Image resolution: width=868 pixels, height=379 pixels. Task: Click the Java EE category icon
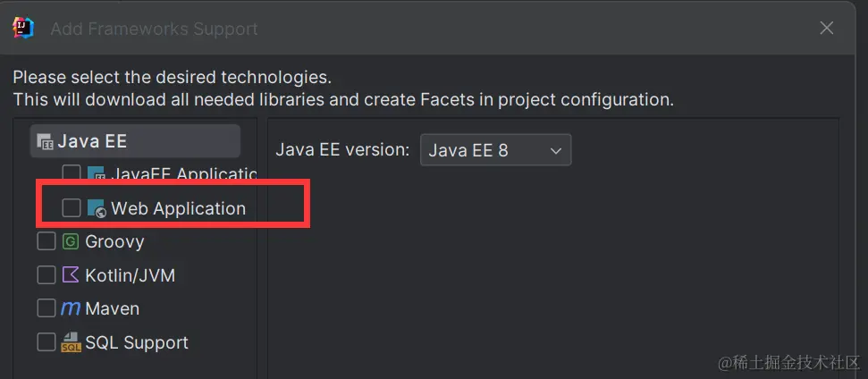pos(45,141)
